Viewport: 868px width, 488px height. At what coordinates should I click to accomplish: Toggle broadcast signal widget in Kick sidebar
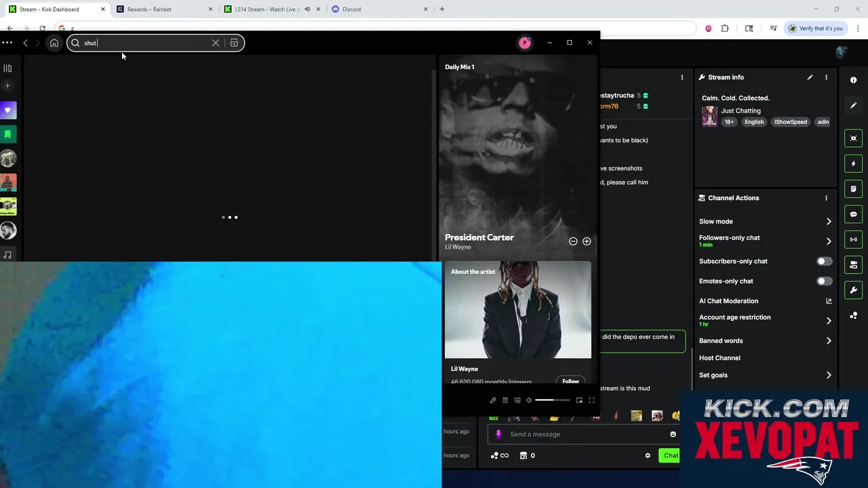tap(854, 239)
